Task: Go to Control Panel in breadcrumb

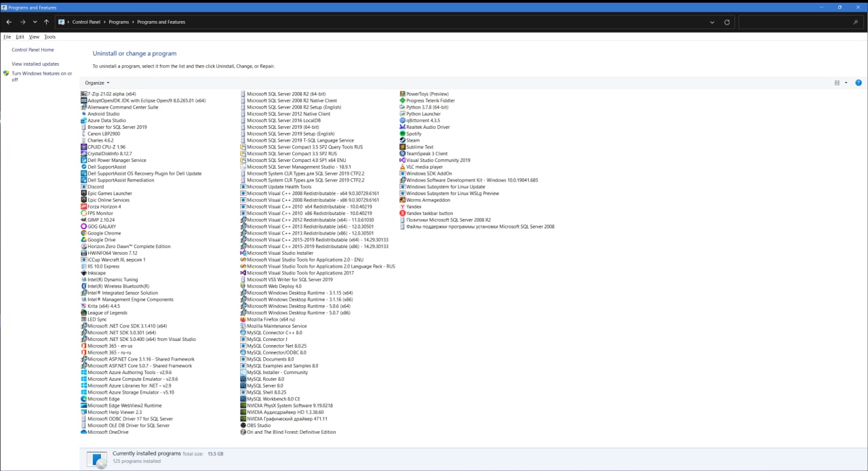Action: coord(87,22)
